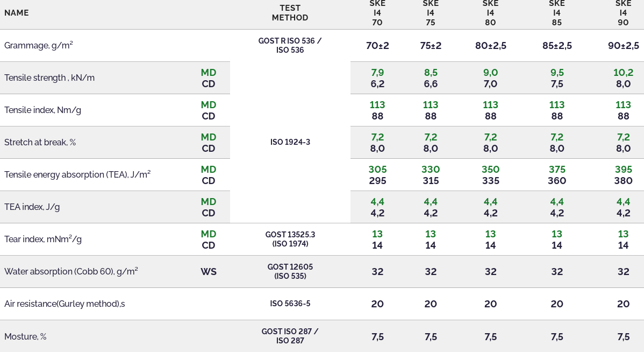This screenshot has width=644, height=352.
Task: Click the WS label in Water absorption row
Action: click(209, 272)
